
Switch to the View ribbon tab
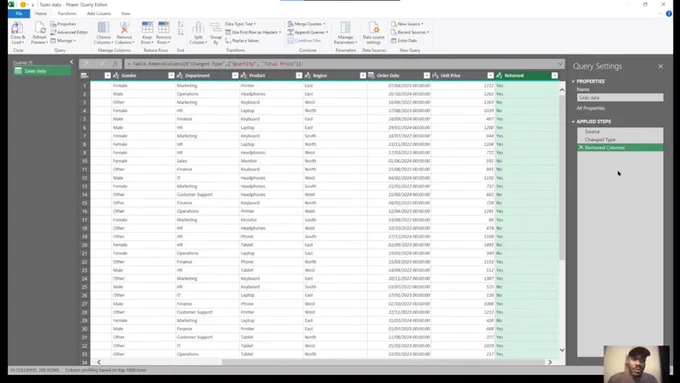pos(126,13)
